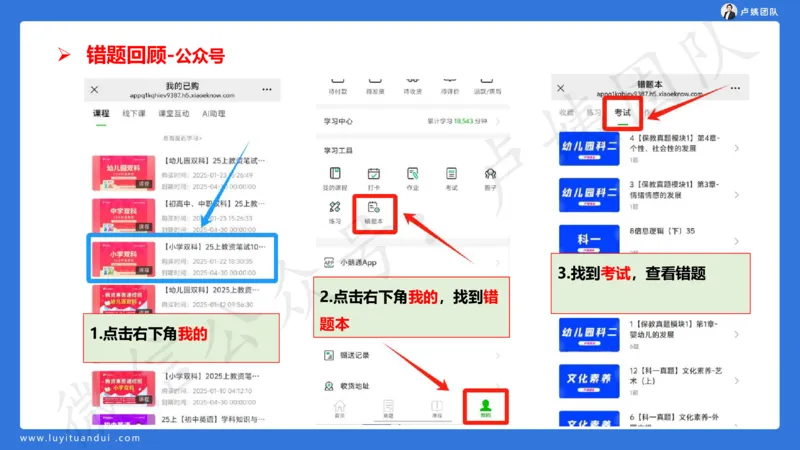The height and width of the screenshot is (450, 800).
Task: Open 待付款 order status icon
Action: pyautogui.click(x=338, y=81)
